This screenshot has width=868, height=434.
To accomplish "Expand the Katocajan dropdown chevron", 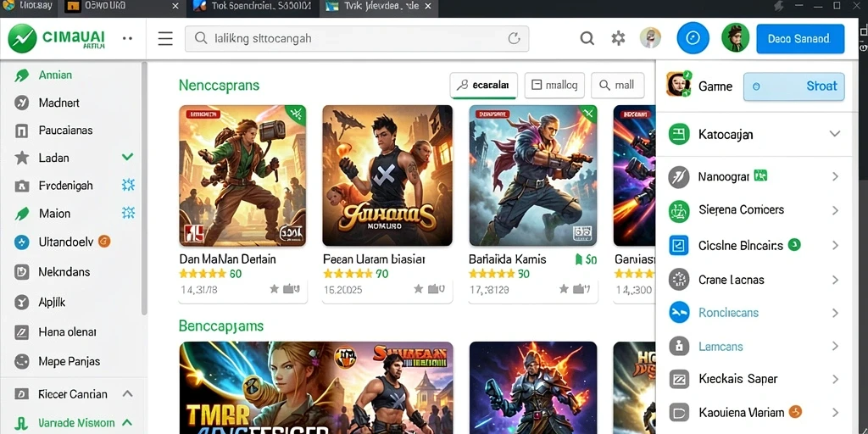I will [x=835, y=134].
